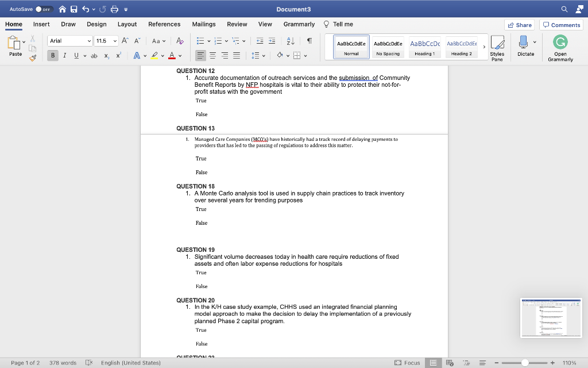The image size is (588, 368).
Task: Click the word count in status bar
Action: pos(63,363)
